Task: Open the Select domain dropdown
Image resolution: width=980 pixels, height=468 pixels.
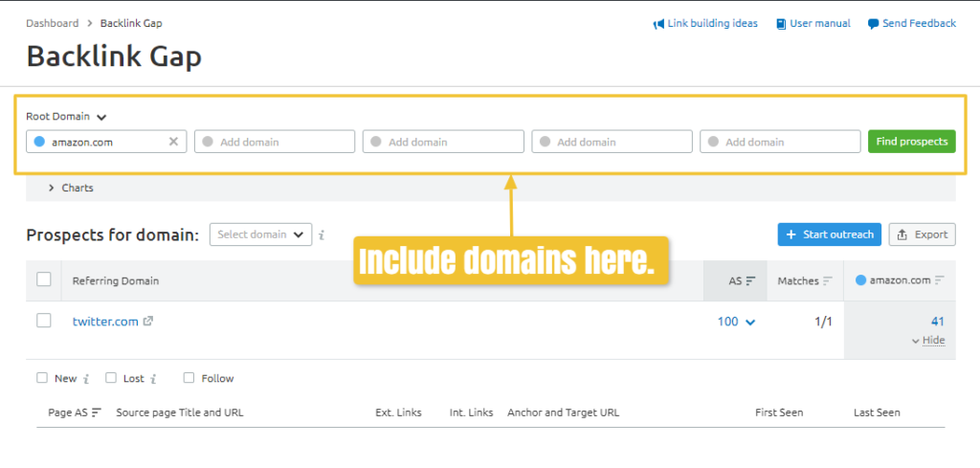Action: coord(260,234)
